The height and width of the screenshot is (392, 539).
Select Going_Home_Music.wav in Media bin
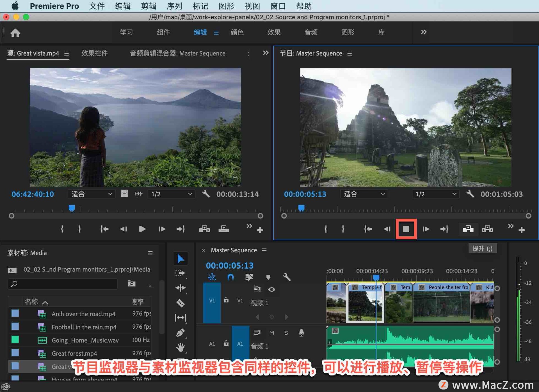[85, 340]
